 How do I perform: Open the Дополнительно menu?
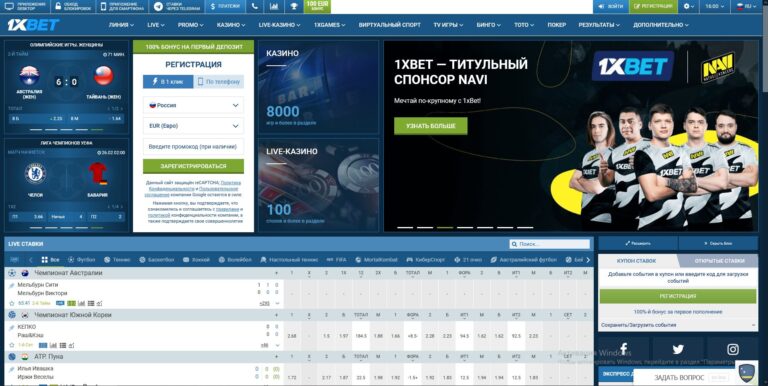pyautogui.click(x=660, y=25)
